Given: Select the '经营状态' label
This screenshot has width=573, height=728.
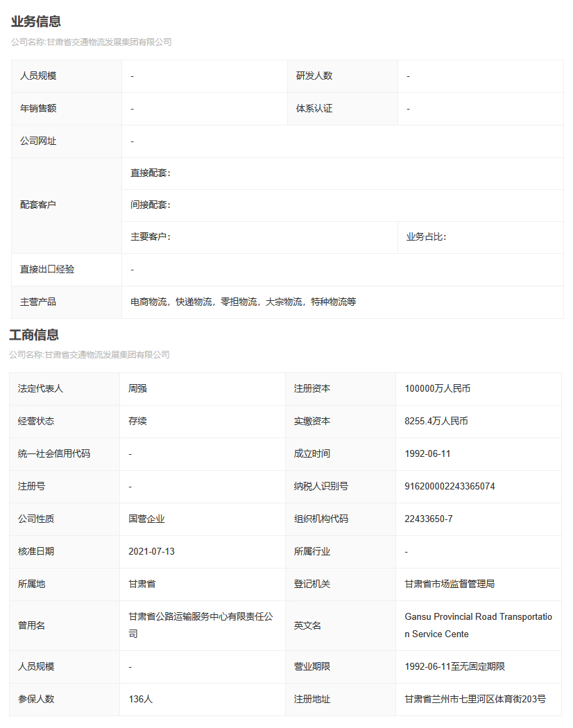Looking at the screenshot, I should click(36, 421).
